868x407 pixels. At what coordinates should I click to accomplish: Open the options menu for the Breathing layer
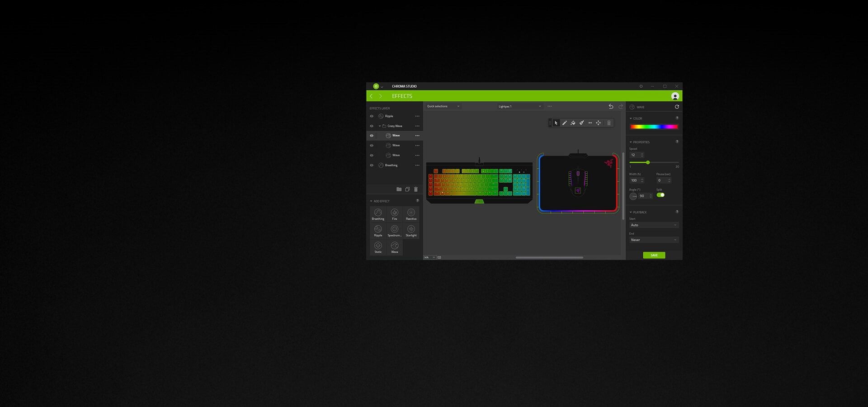click(x=417, y=166)
